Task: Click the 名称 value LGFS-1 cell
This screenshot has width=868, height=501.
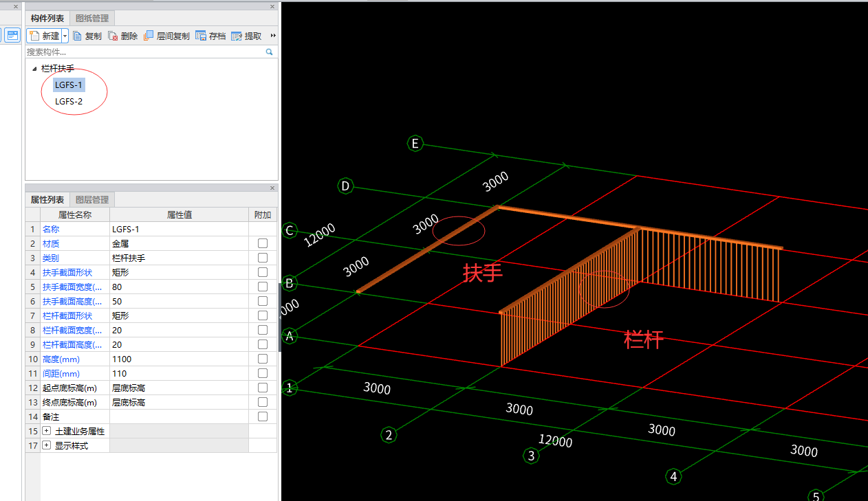Action: point(179,229)
